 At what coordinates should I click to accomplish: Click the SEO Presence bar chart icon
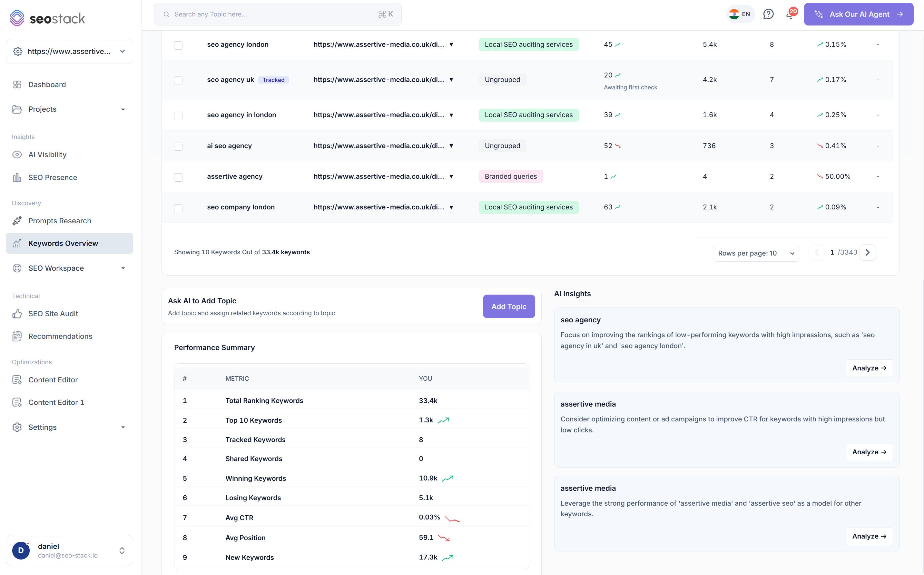point(17,177)
